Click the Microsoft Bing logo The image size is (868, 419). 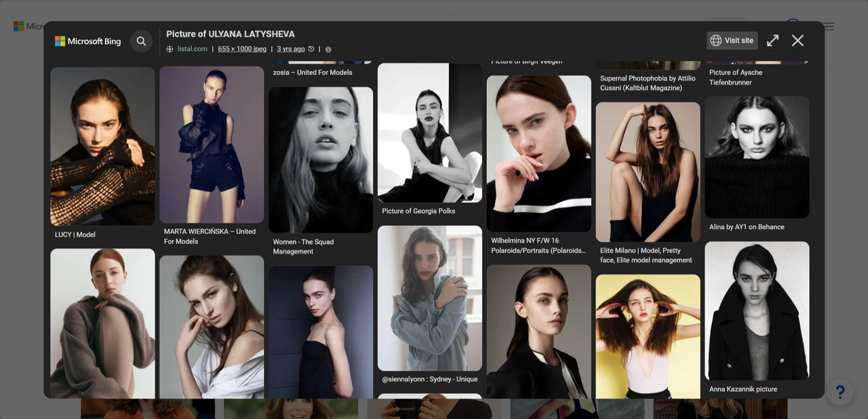[x=87, y=41]
